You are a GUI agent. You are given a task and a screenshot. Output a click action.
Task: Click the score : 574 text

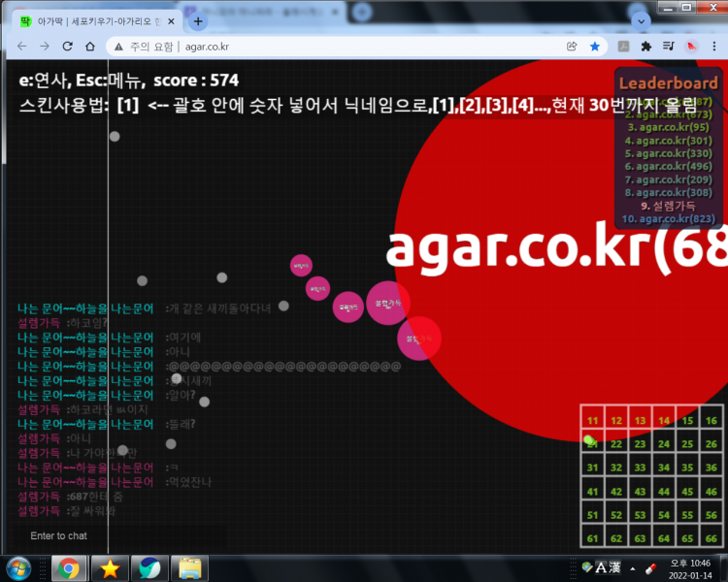click(x=196, y=81)
